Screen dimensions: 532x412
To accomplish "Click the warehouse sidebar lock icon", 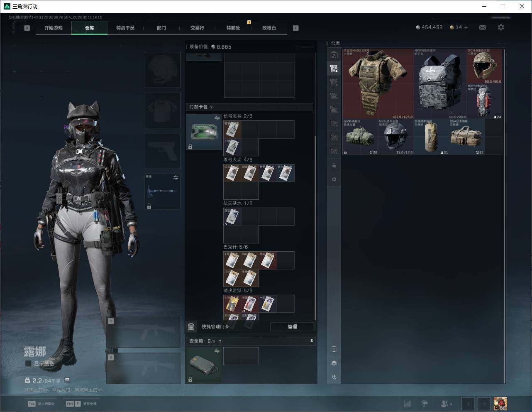I will [x=334, y=166].
